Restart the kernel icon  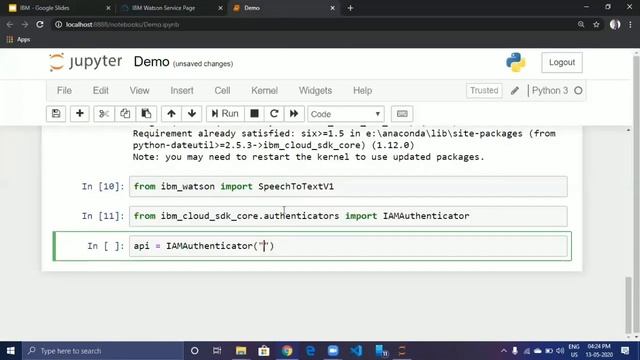pos(274,114)
